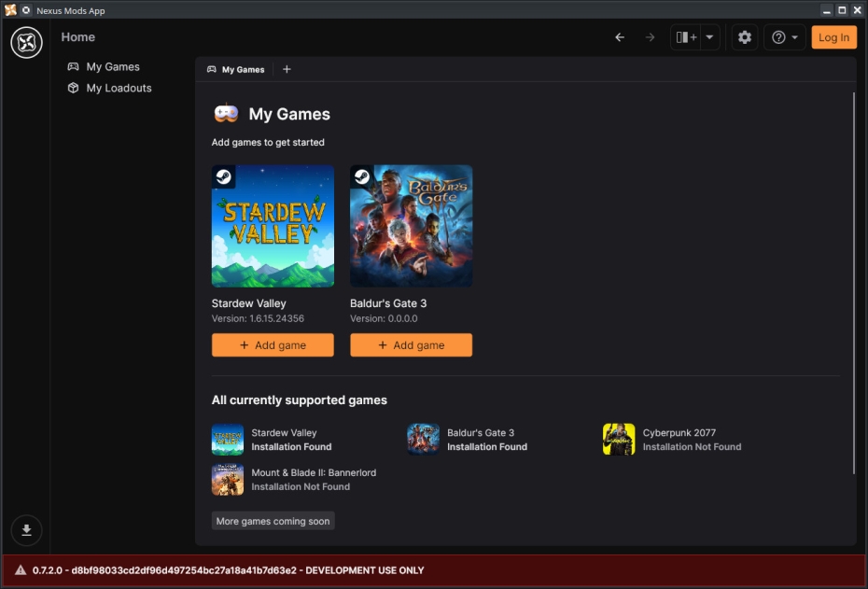
Task: Click the Baldur's Gate 3 cover art
Action: tap(412, 226)
